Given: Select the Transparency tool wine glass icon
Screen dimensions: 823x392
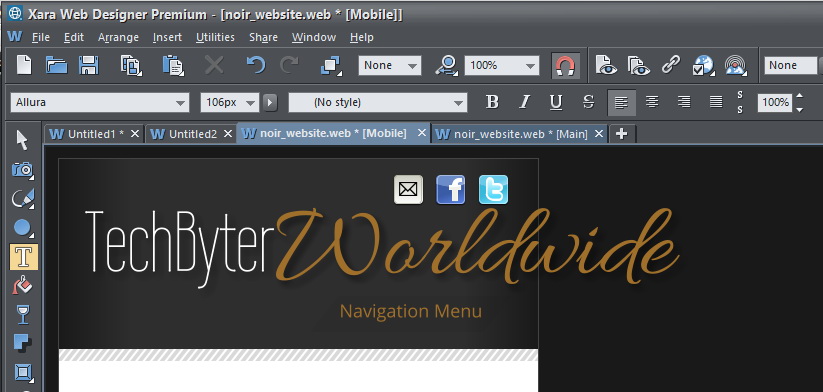Looking at the screenshot, I should pos(23,314).
